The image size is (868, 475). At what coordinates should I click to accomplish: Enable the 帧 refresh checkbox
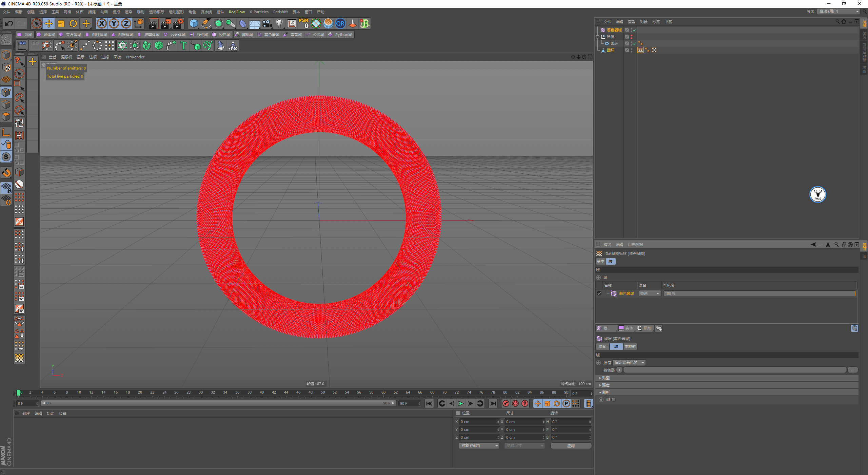point(613,400)
